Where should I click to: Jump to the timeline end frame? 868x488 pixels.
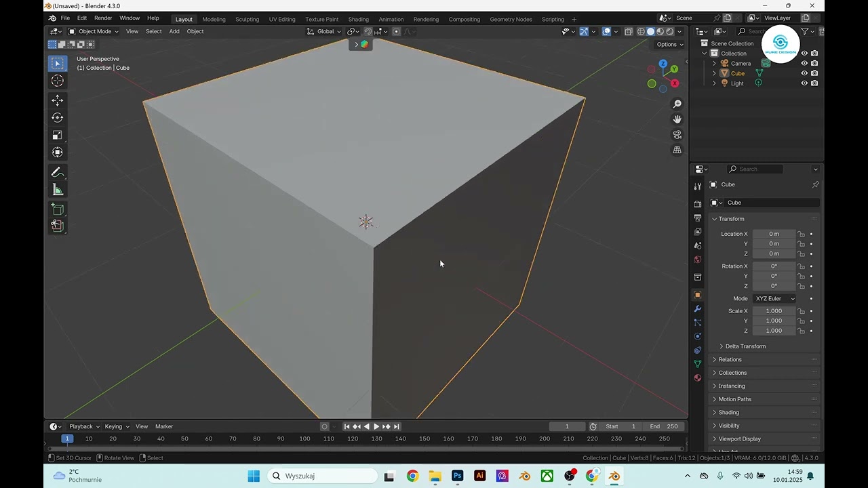point(397,426)
